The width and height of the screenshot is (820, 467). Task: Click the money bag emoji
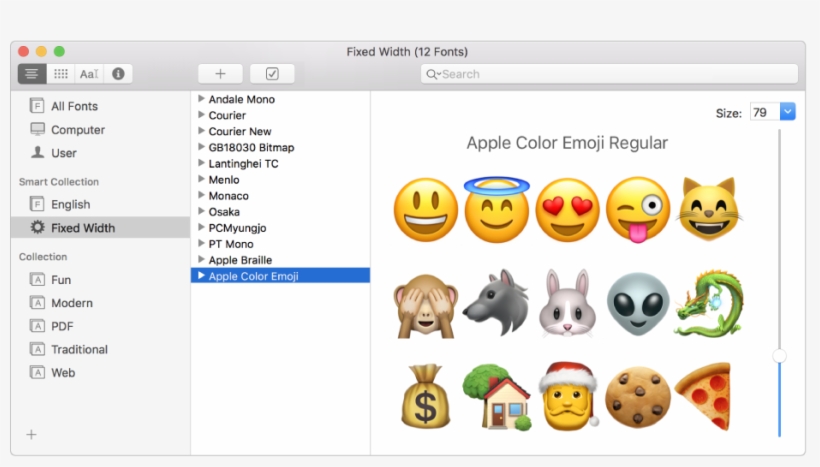426,396
